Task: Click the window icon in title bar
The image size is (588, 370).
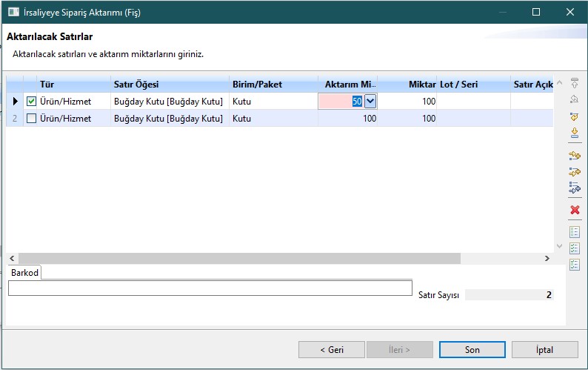Action: coord(13,13)
